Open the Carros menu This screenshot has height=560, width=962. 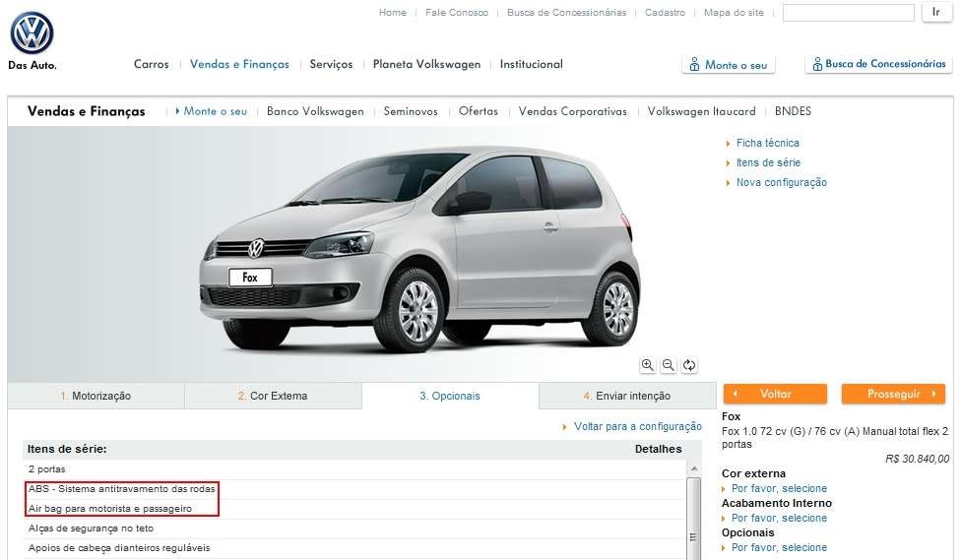click(151, 64)
